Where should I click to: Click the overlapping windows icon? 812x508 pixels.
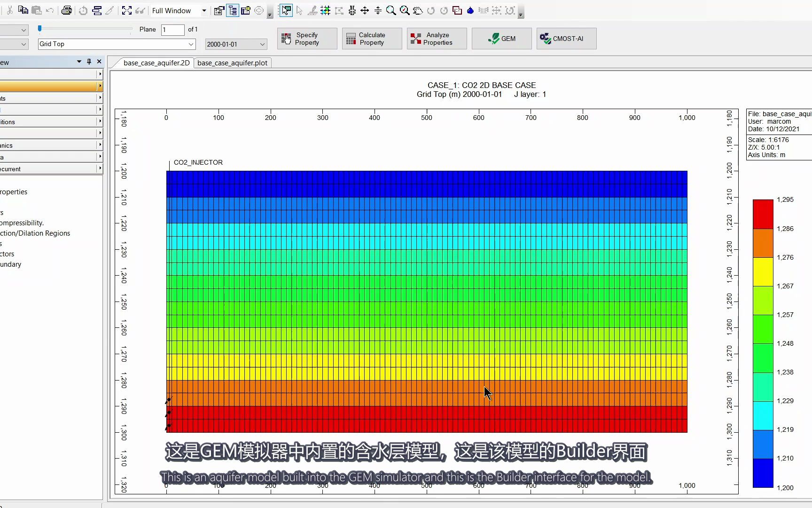tap(457, 10)
